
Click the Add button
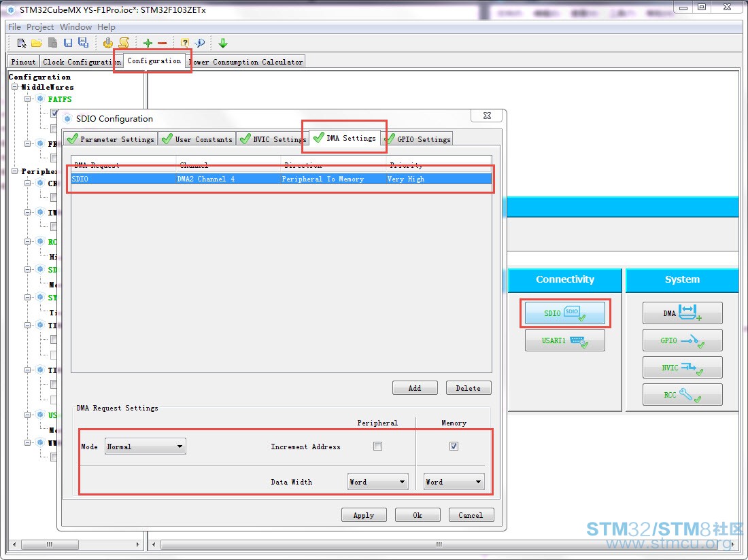click(415, 388)
